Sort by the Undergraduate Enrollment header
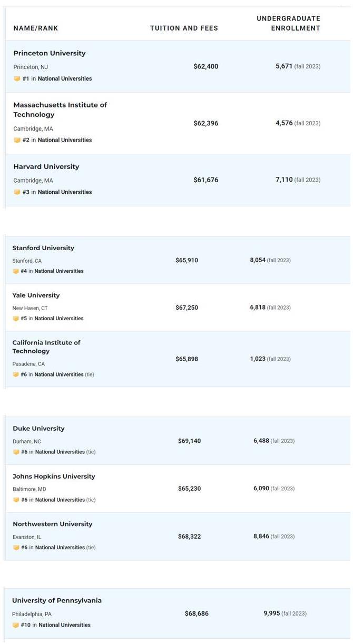The image size is (353, 644). coord(288,23)
